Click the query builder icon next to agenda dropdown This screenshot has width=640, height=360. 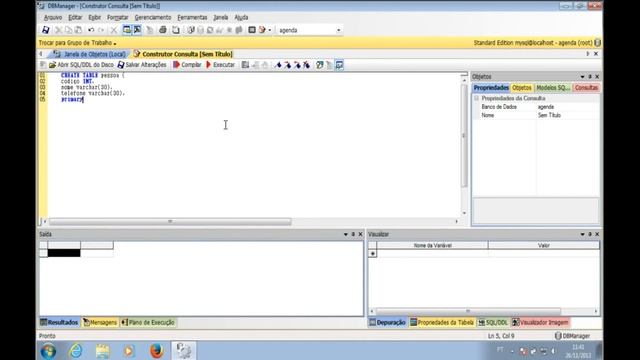262,30
